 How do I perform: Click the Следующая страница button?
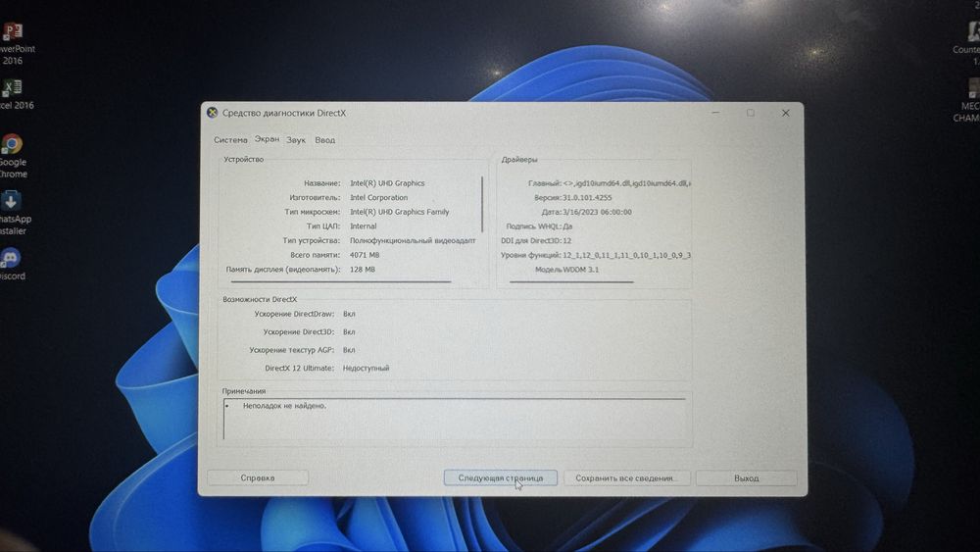click(x=500, y=477)
